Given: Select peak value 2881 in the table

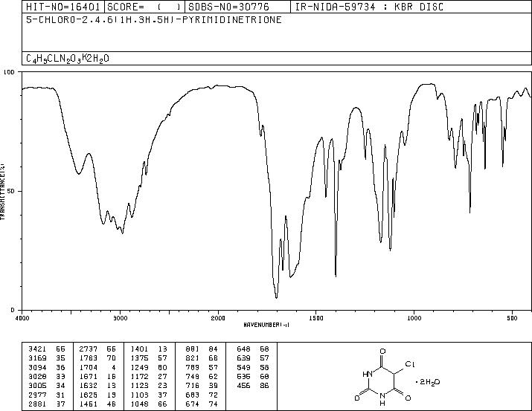Looking at the screenshot, I should 38,404.
